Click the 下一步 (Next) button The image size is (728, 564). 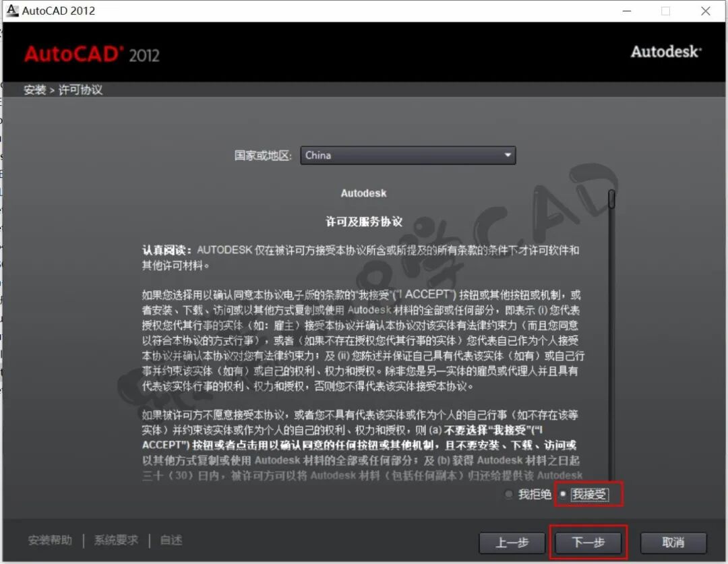588,542
